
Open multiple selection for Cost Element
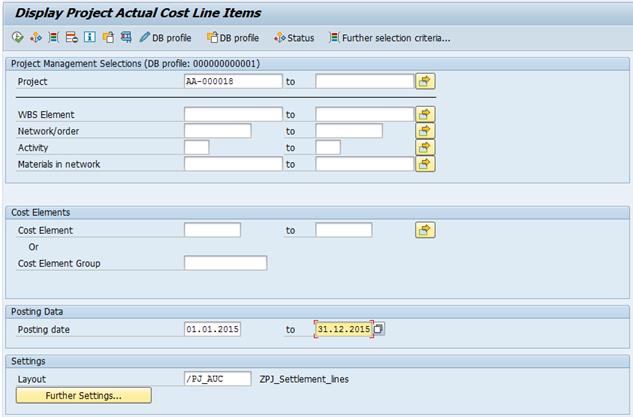tap(425, 230)
